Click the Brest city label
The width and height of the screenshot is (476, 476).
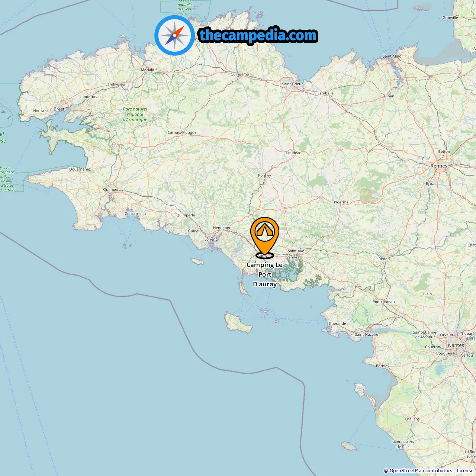[59, 109]
